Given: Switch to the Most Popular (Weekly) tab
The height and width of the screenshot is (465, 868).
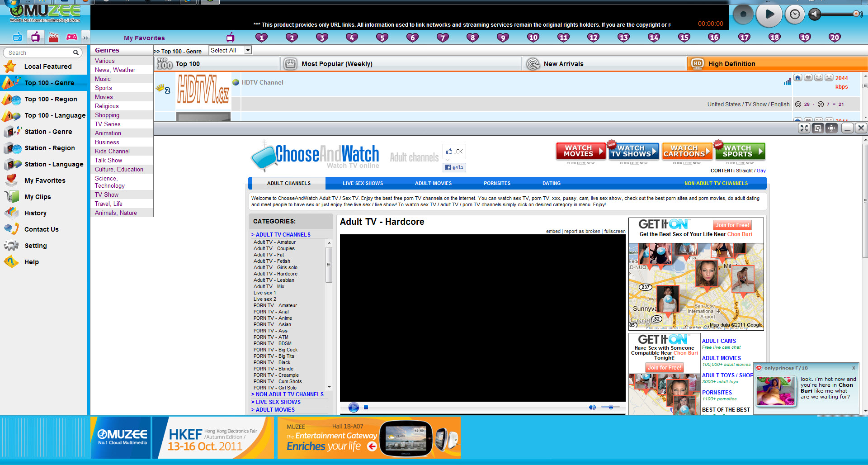Looking at the screenshot, I should click(401, 64).
